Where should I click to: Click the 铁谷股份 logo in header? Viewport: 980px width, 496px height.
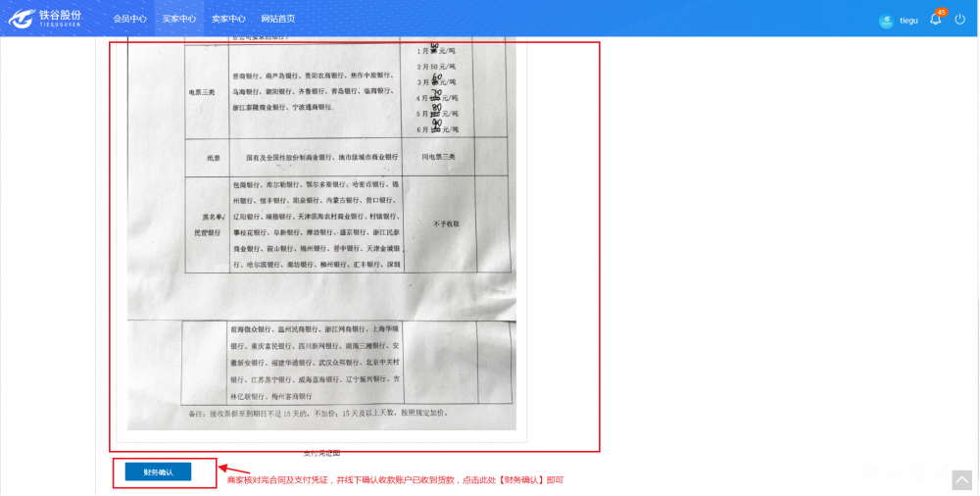coord(45,19)
